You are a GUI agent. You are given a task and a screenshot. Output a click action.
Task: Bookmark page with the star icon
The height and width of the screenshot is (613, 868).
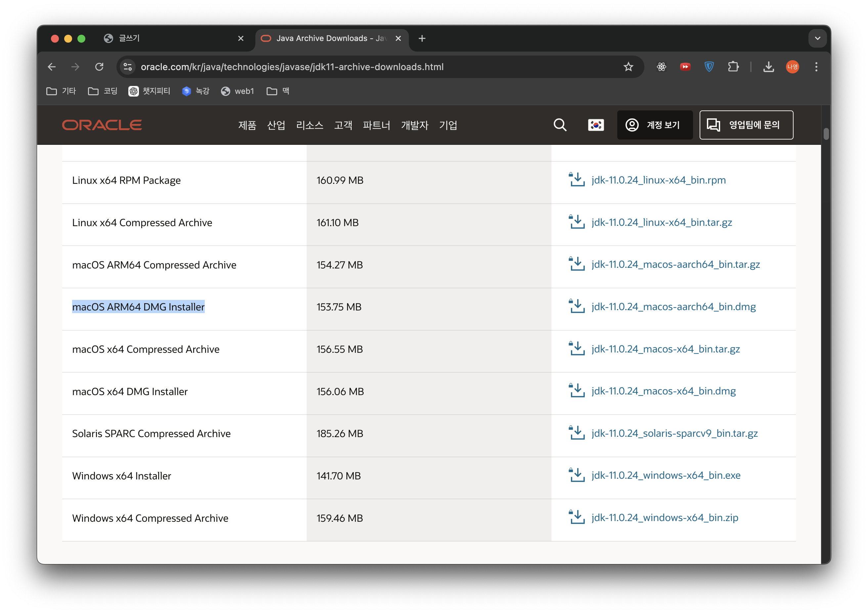(628, 67)
